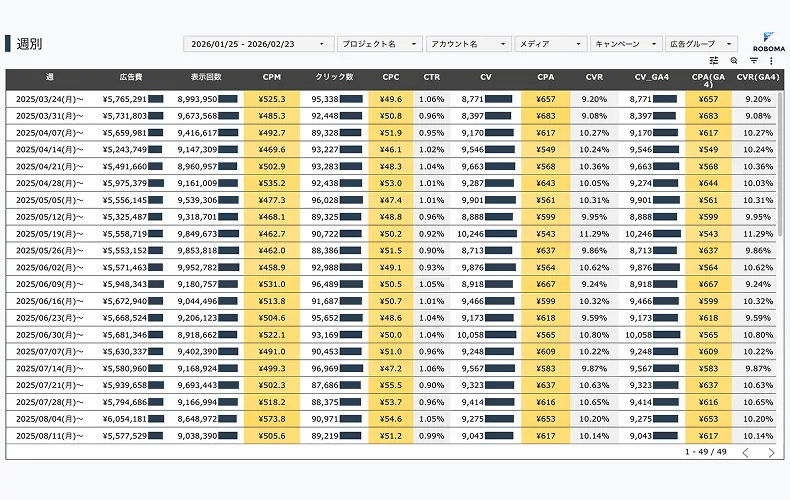The image size is (790, 500).
Task: Click the CPM column header
Action: point(271,77)
